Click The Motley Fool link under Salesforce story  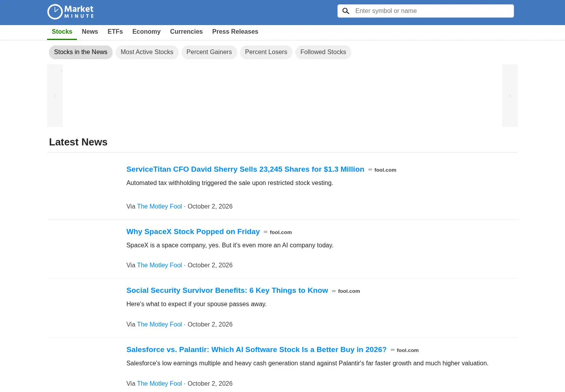click(x=159, y=384)
